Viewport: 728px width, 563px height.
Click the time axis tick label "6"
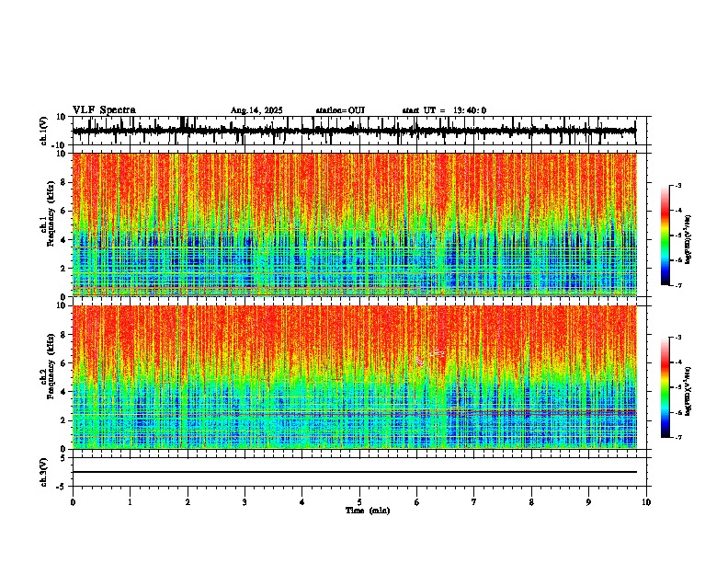(417, 502)
